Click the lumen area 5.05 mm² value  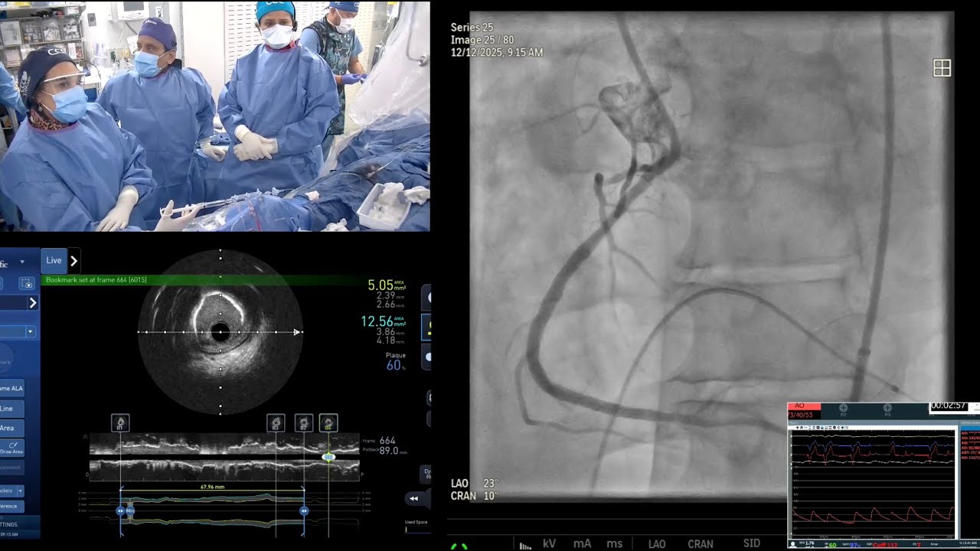387,285
